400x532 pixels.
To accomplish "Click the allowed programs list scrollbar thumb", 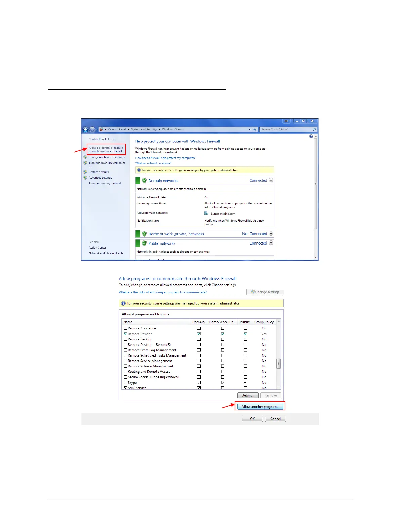I will (x=278, y=363).
